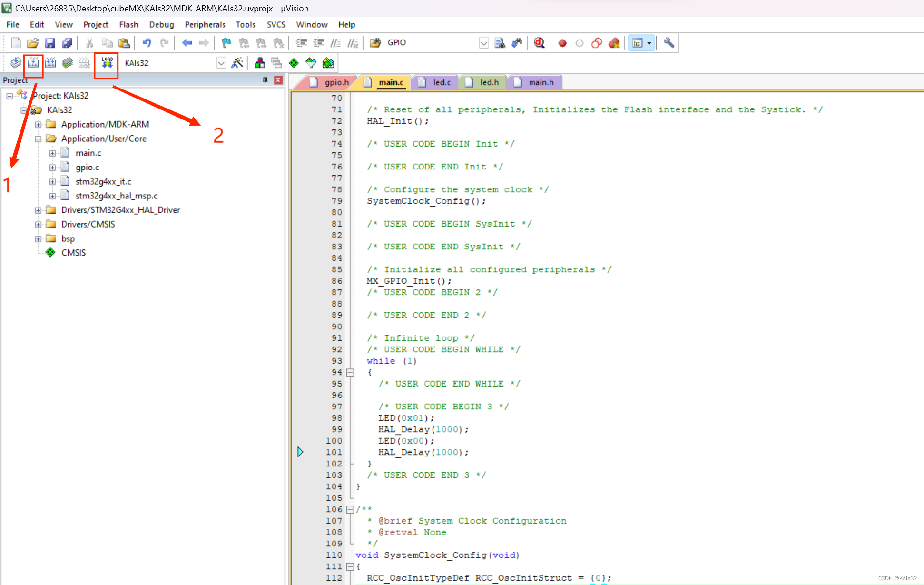Image resolution: width=924 pixels, height=585 pixels.
Task: Switch to the main.h tab
Action: point(534,82)
